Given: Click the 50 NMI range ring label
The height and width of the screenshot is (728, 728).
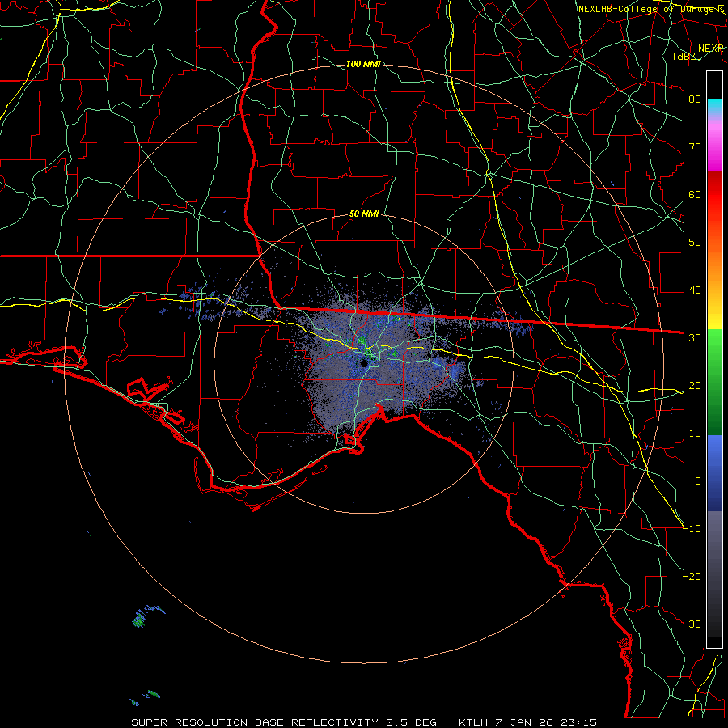Looking at the screenshot, I should (364, 214).
